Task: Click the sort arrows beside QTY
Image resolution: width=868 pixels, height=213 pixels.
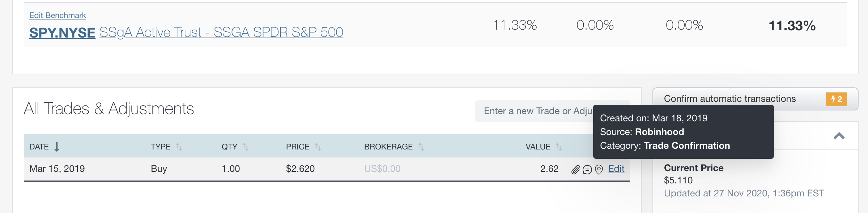Action: tap(246, 147)
